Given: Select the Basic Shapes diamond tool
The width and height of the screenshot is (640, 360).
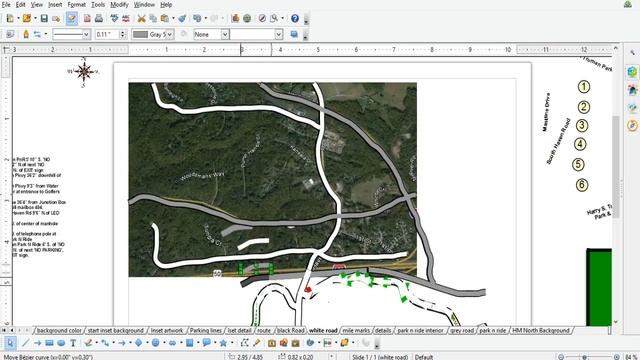Looking at the screenshot, I should 138,343.
